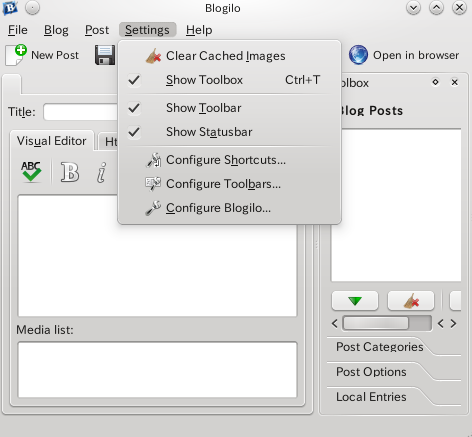Click the horizontal scrollbar in toolbox

tap(387, 323)
